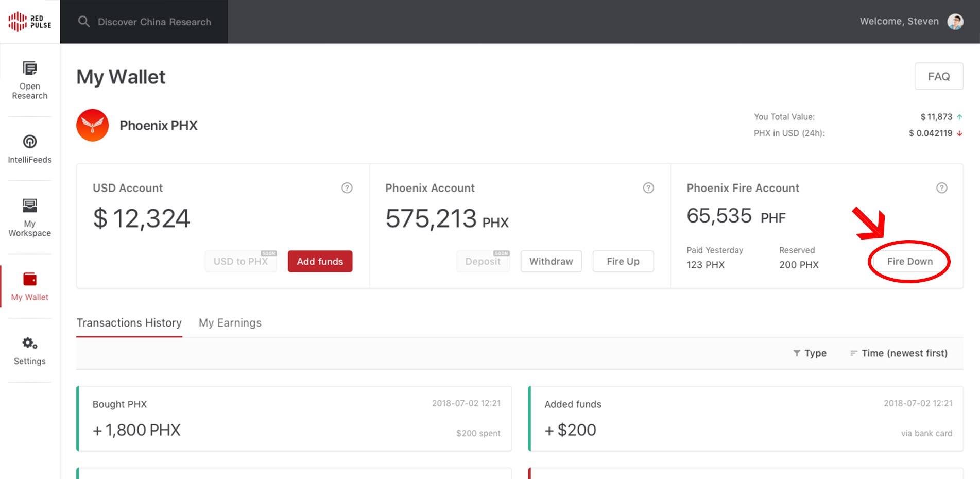
Task: Click the Discover China Research search field
Action: pyautogui.click(x=144, y=22)
